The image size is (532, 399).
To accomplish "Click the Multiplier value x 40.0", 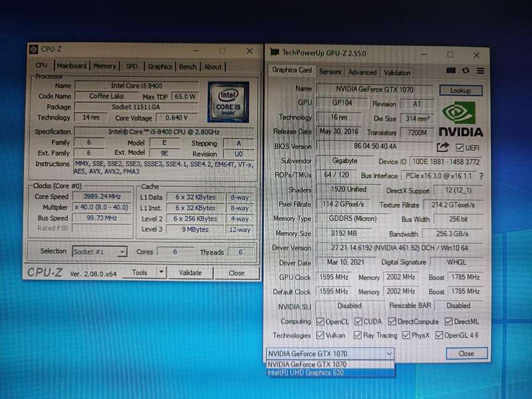I will coord(102,207).
